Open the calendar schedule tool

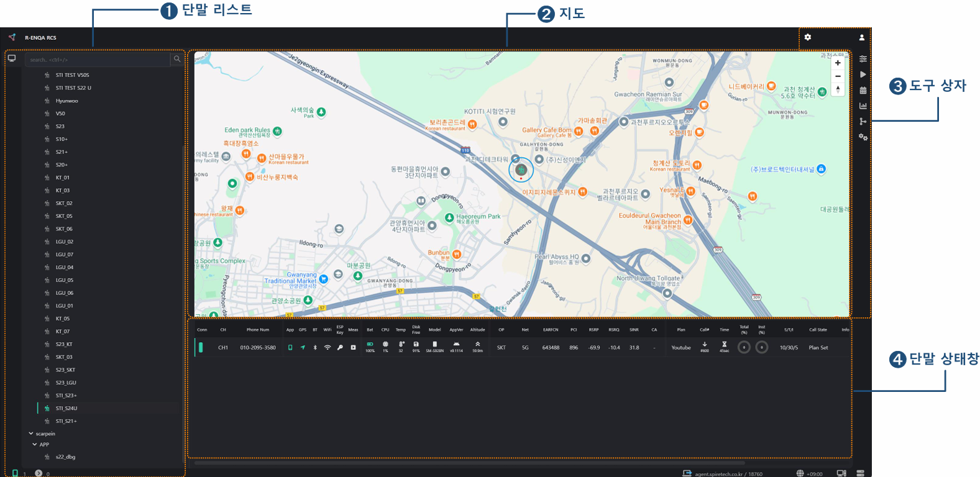pyautogui.click(x=863, y=91)
